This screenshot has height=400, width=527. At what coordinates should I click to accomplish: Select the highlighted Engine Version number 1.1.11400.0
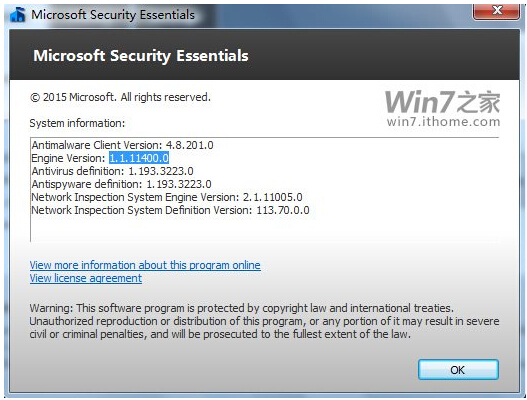(x=139, y=158)
